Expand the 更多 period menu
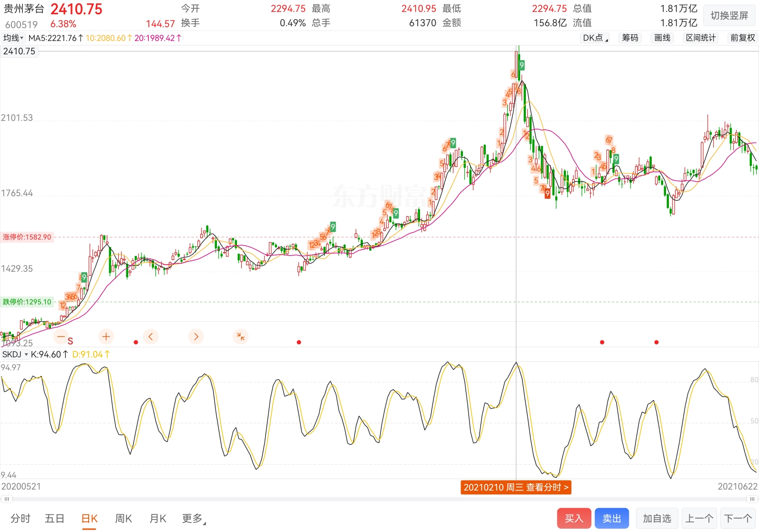 (x=194, y=518)
